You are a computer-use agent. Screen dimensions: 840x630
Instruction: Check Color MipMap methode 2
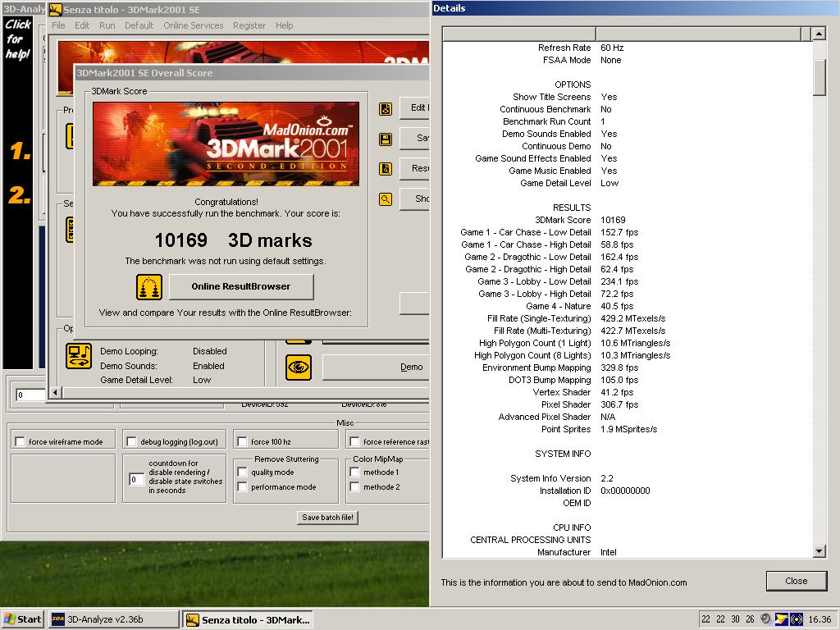click(354, 487)
